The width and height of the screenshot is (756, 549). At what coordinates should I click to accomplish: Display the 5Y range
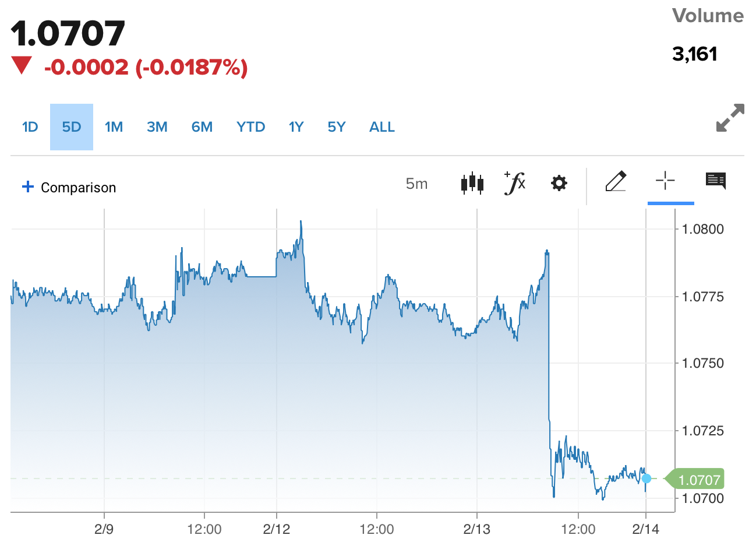(337, 127)
